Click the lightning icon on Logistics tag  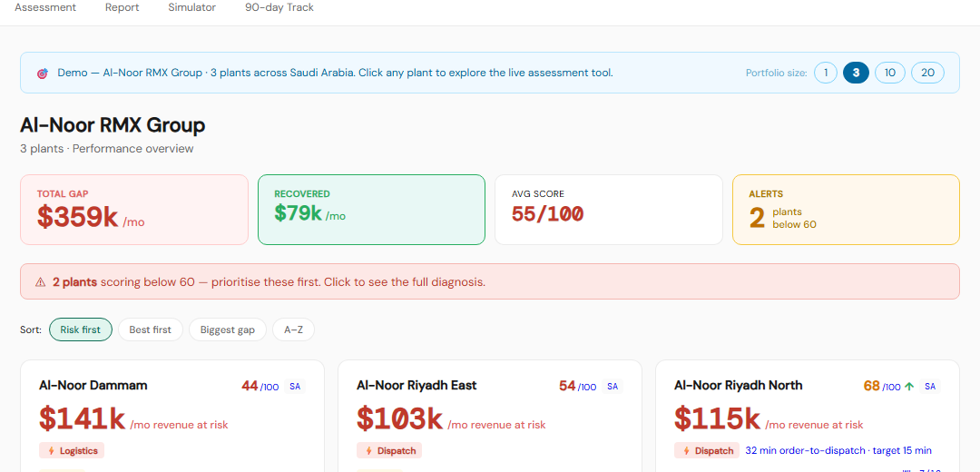pyautogui.click(x=49, y=450)
